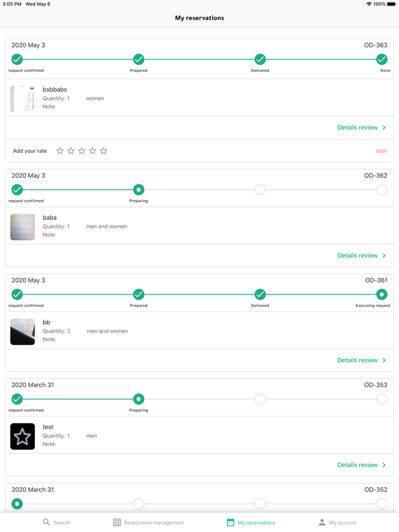Switch to the Reservation management tab

click(148, 522)
